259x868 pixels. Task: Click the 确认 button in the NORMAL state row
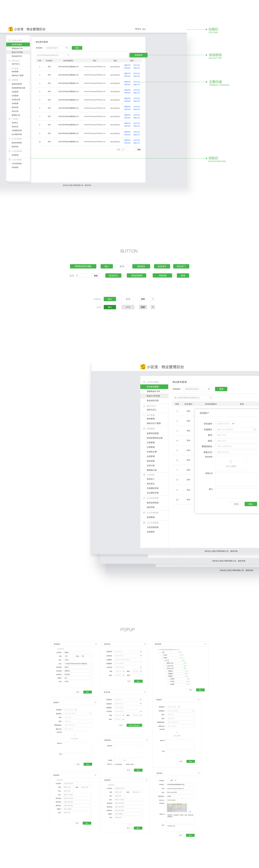point(110,299)
